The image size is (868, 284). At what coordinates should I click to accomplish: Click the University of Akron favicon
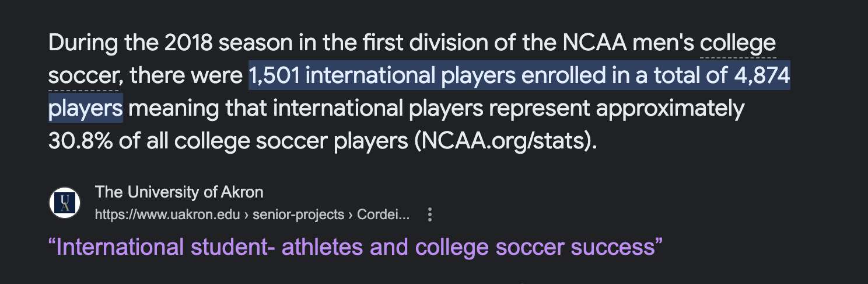pyautogui.click(x=64, y=203)
